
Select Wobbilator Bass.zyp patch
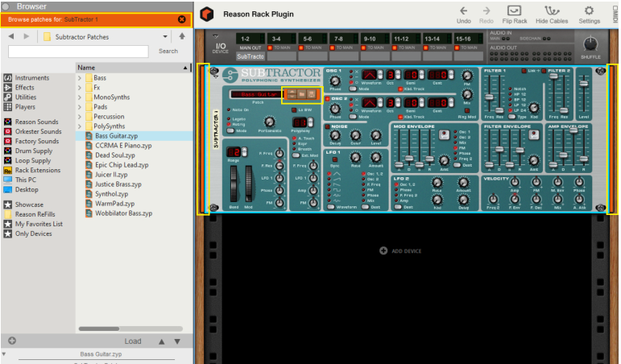coord(123,213)
